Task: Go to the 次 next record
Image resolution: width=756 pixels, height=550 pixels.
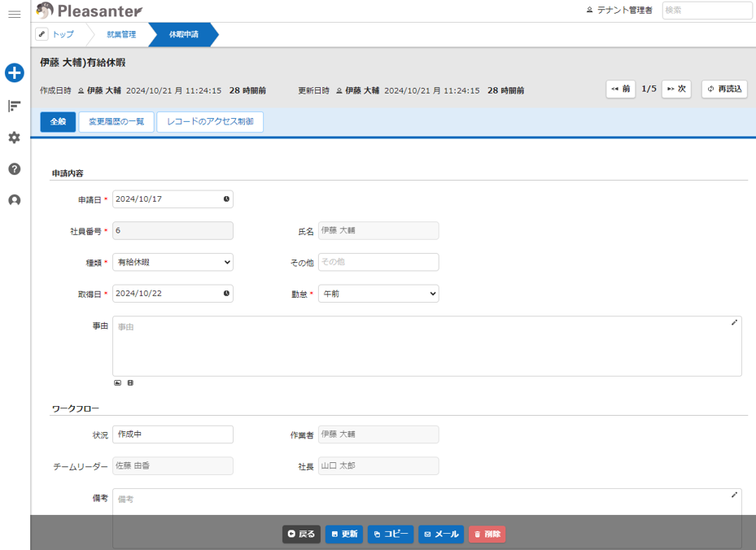Action: click(x=676, y=89)
